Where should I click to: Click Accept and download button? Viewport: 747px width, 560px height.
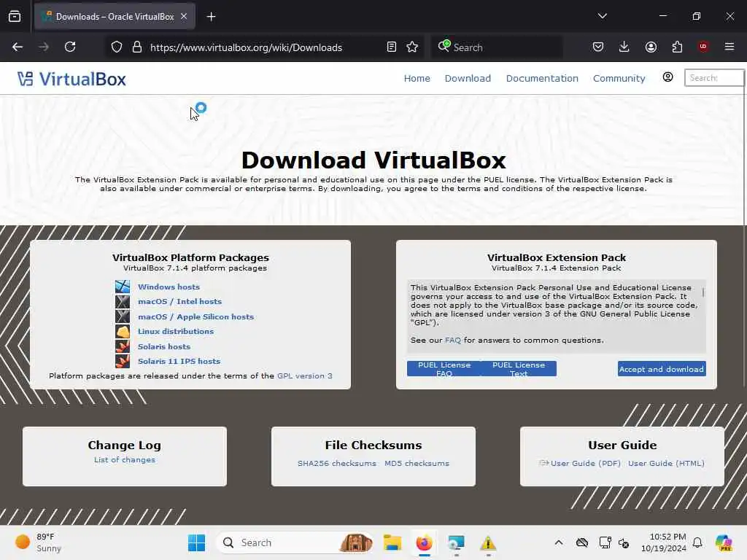(662, 369)
